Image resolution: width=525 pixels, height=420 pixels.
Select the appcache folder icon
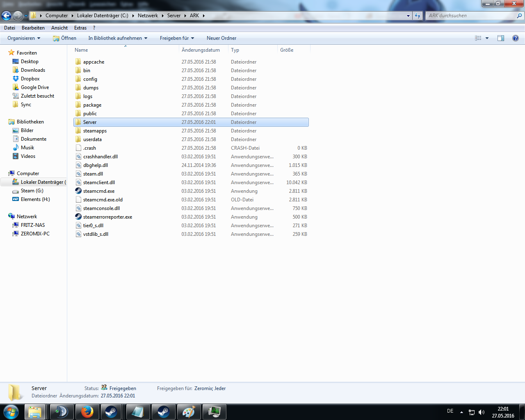click(78, 62)
